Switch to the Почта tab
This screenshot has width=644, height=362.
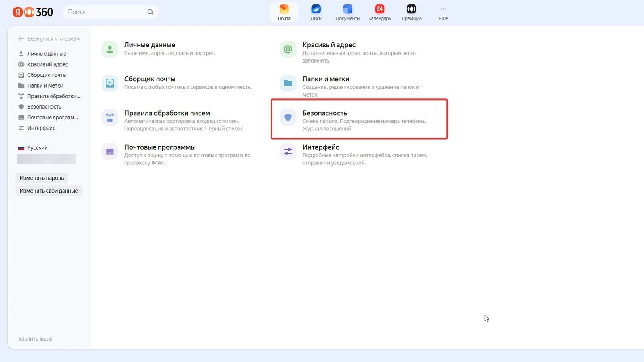284,12
